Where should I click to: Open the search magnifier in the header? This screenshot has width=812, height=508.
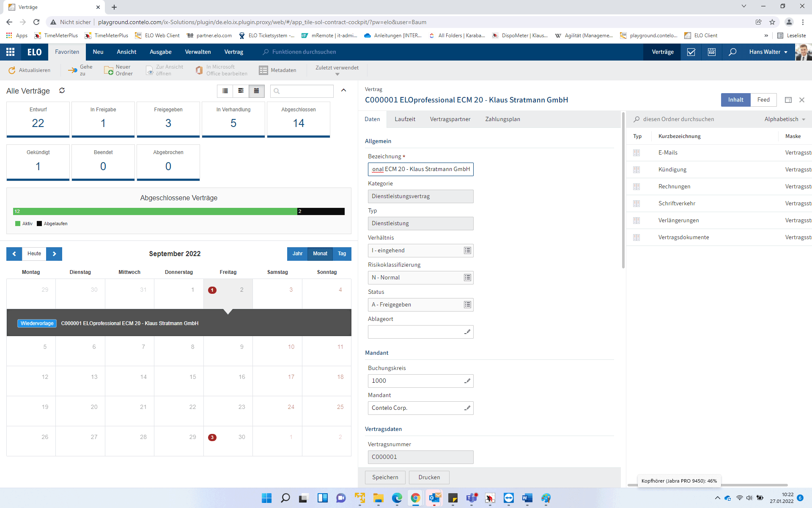coord(732,52)
